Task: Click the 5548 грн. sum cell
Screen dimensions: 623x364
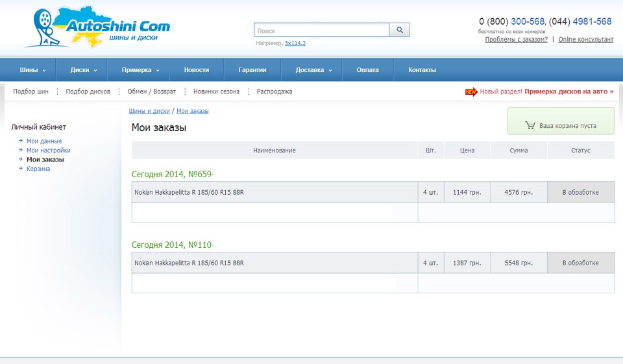Action: 519,263
